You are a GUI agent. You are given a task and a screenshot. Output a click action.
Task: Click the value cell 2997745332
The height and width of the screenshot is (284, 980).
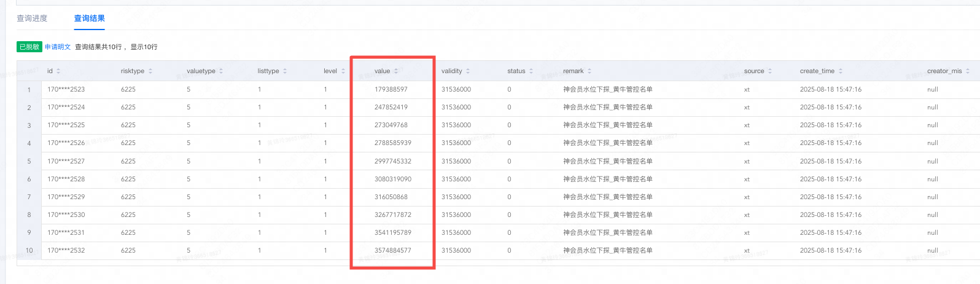393,161
